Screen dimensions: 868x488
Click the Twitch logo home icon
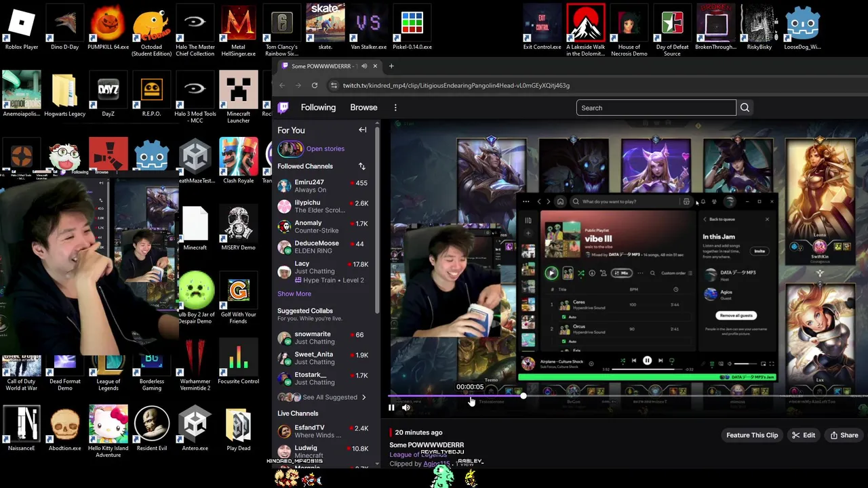[283, 107]
